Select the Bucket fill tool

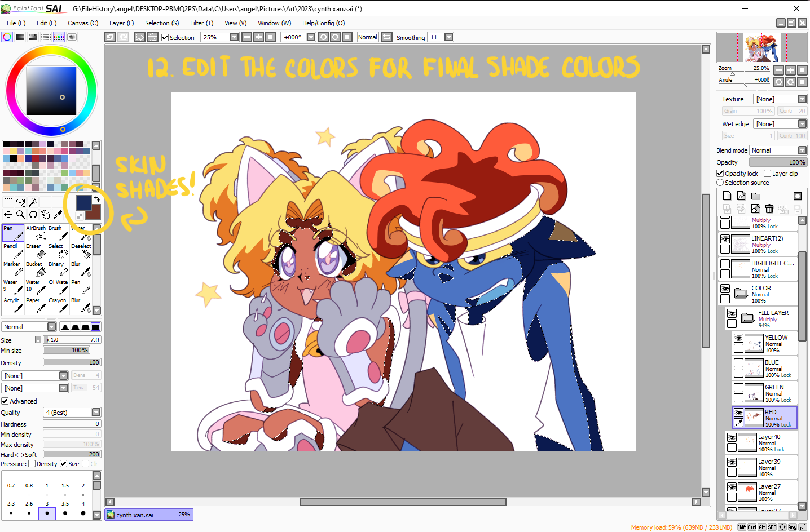[x=36, y=269]
